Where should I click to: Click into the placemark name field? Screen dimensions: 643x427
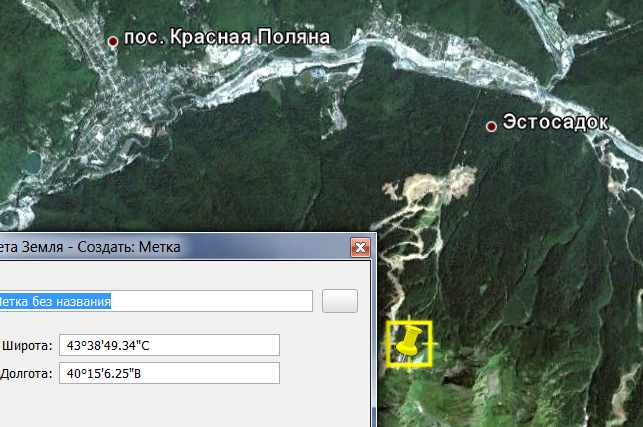(155, 301)
